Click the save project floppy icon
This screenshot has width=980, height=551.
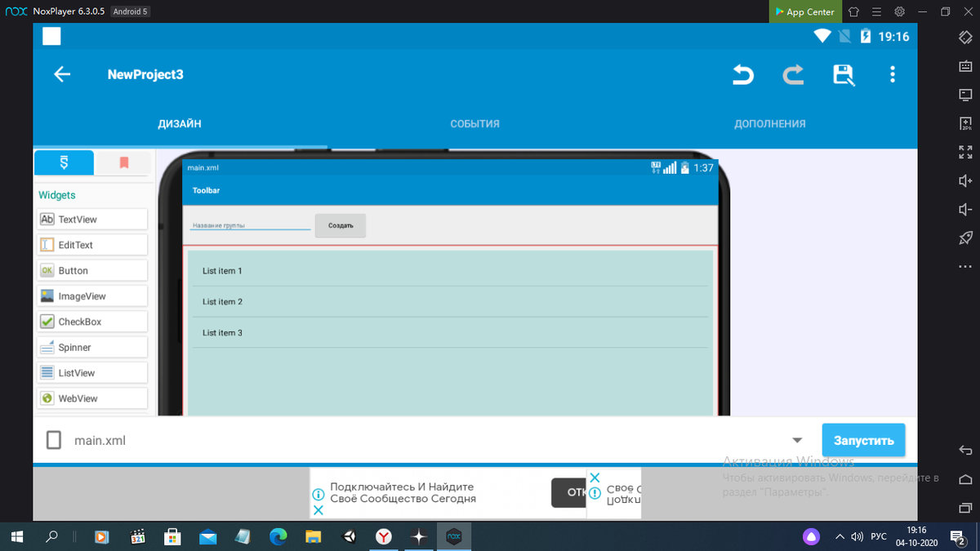coord(844,75)
